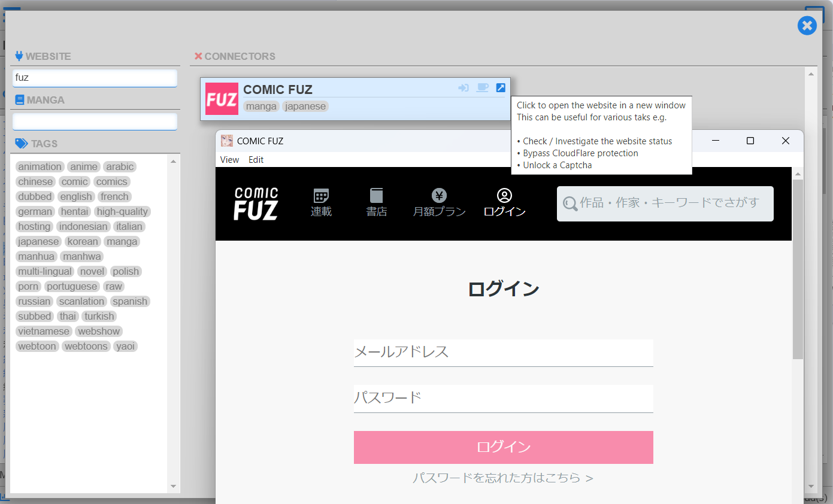Click the pink FUZ connector logo

click(x=222, y=99)
